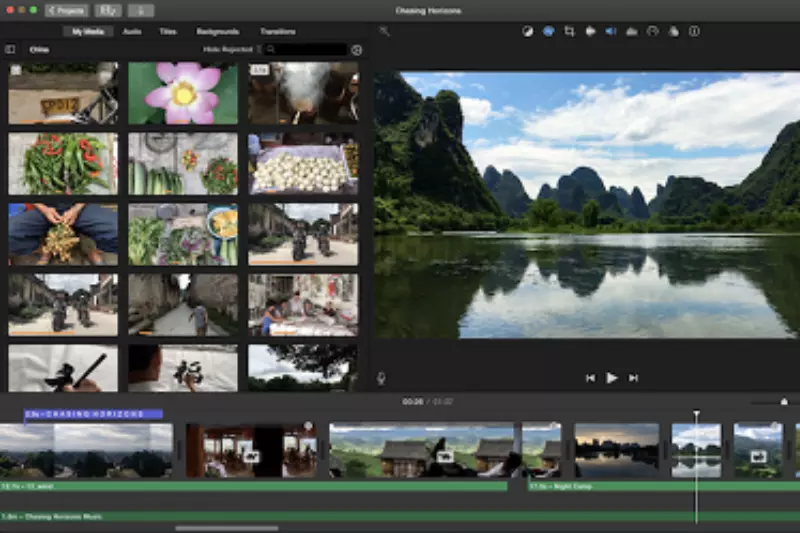Show the clip information icon

694,32
